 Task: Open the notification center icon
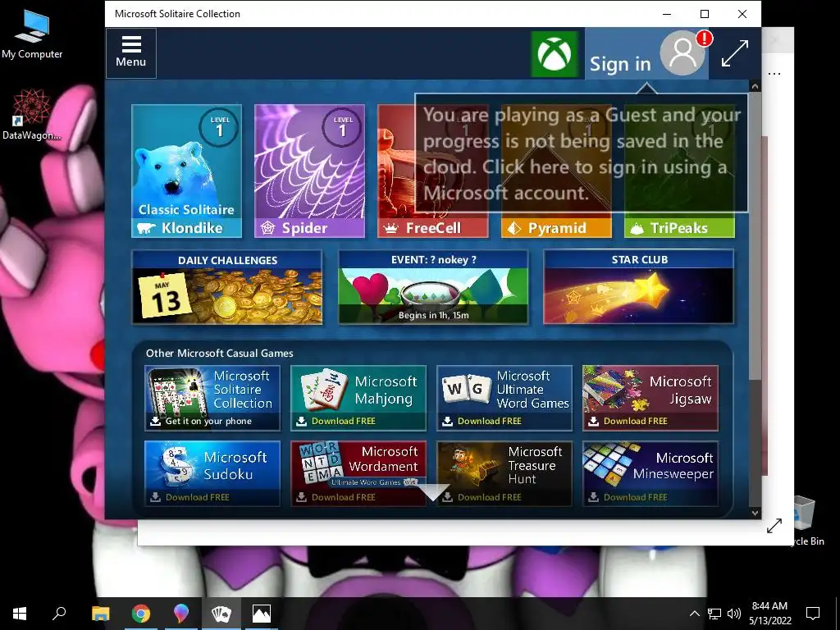pos(813,614)
